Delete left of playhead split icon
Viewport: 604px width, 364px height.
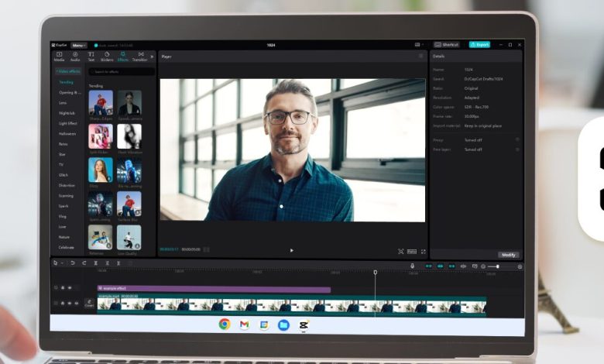[107, 263]
